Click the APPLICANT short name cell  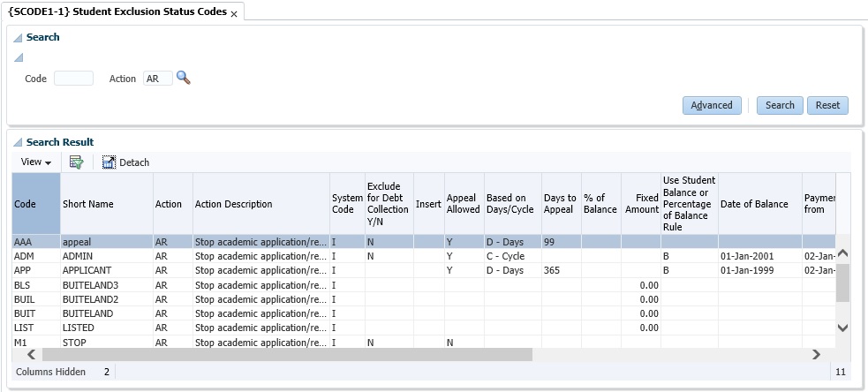[107, 271]
